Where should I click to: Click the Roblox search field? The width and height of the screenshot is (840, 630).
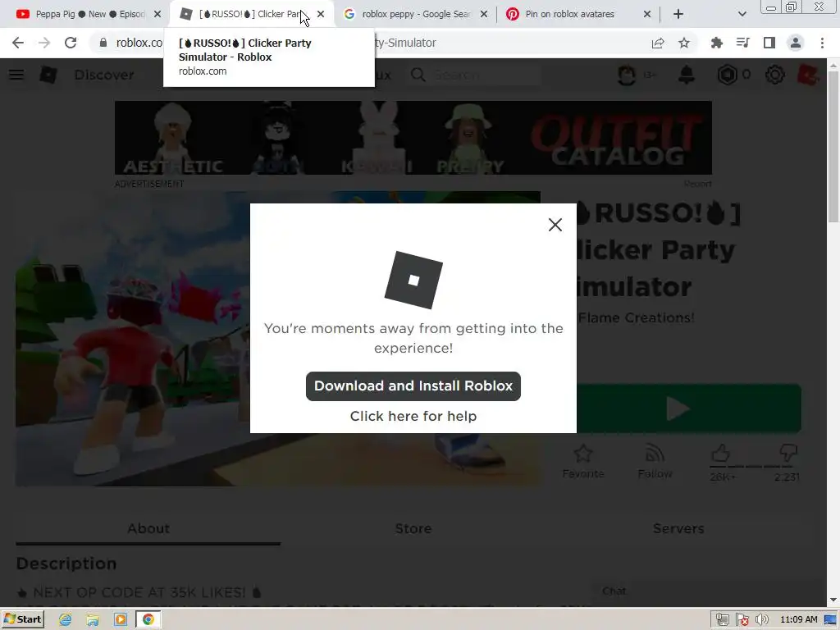point(474,75)
